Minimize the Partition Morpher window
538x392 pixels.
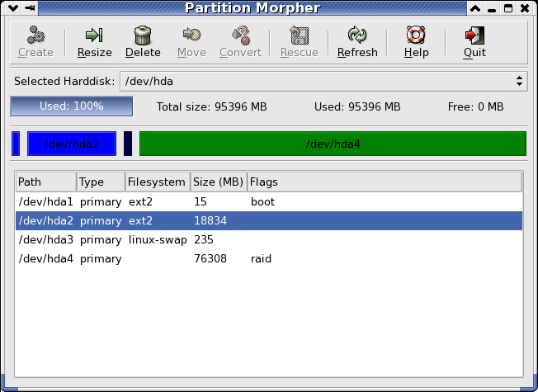pyautogui.click(x=492, y=8)
